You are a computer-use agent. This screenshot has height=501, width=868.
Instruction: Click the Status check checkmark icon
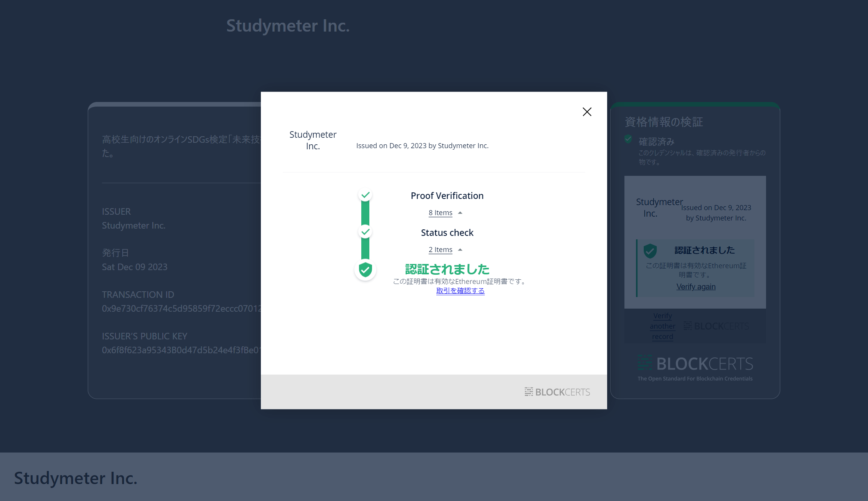coord(365,232)
